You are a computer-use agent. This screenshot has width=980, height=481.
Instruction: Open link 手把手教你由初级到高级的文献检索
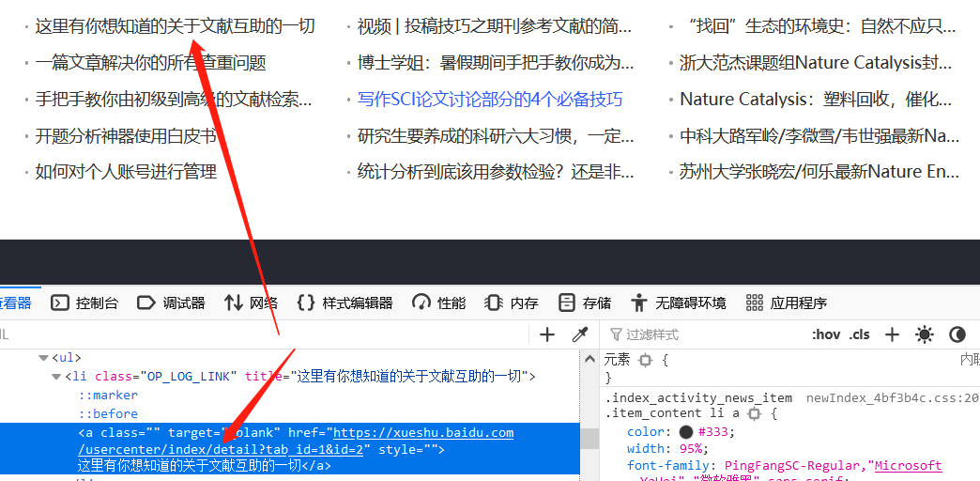pos(173,99)
